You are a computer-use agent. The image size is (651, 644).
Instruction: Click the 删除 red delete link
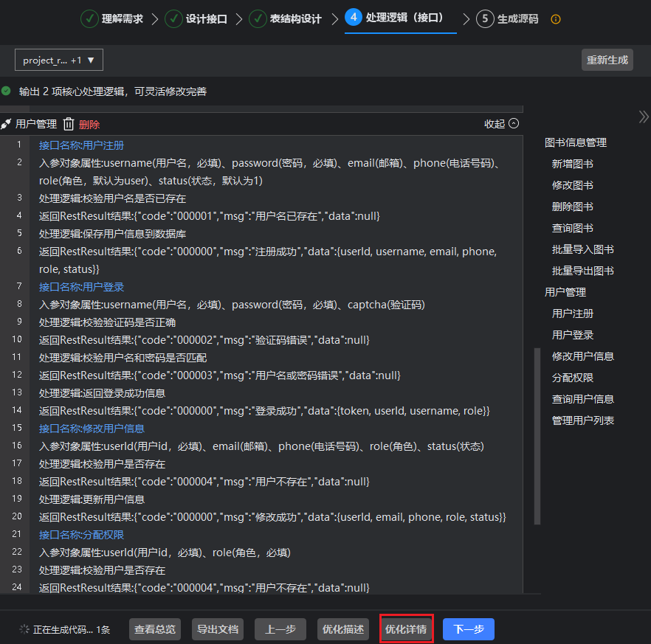(x=89, y=125)
